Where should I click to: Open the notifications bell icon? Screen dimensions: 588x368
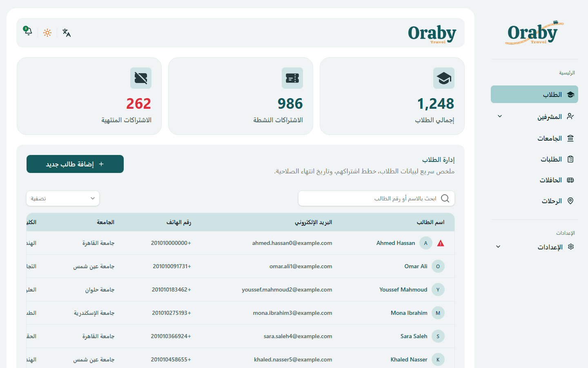pos(28,31)
